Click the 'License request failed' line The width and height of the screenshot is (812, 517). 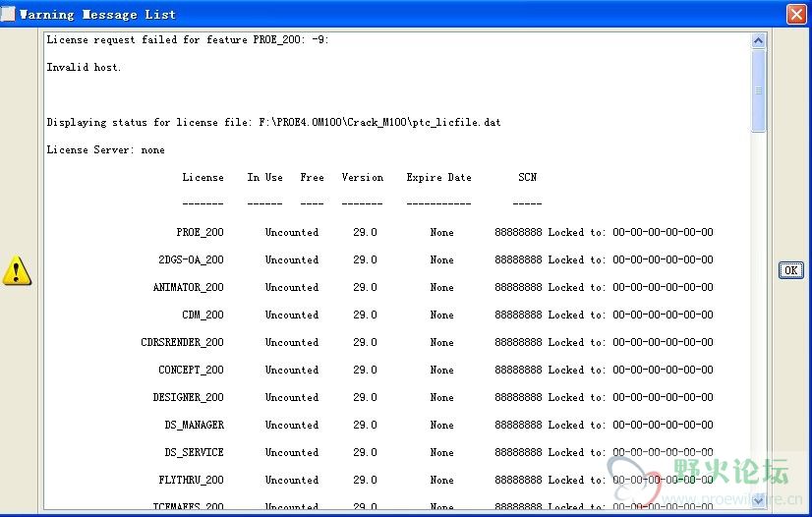[188, 40]
